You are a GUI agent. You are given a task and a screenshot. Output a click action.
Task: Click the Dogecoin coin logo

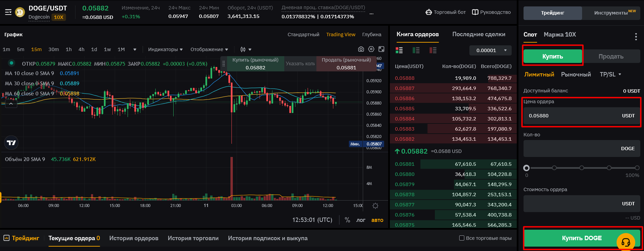(x=20, y=12)
